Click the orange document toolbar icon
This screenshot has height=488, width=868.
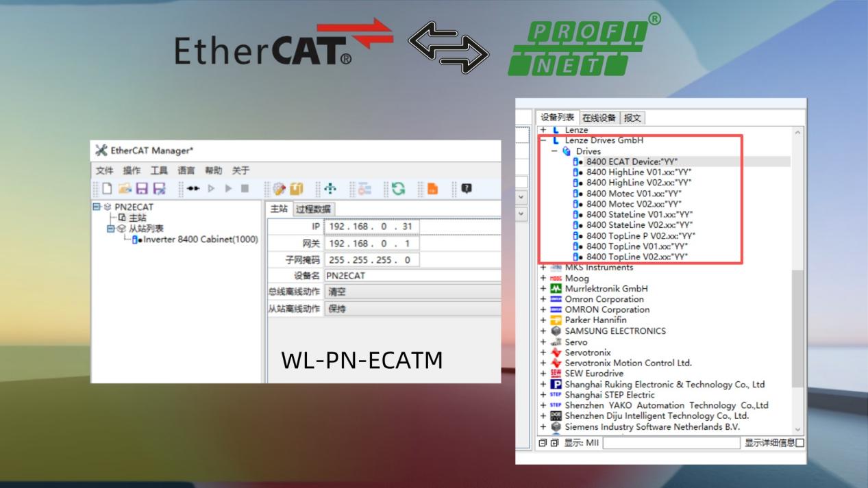pyautogui.click(x=432, y=188)
